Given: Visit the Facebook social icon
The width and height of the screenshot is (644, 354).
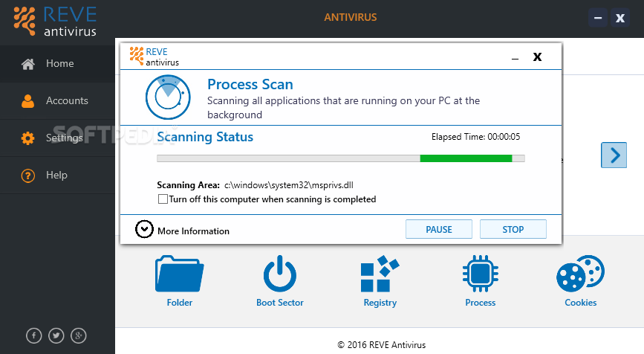Looking at the screenshot, I should 34,335.
